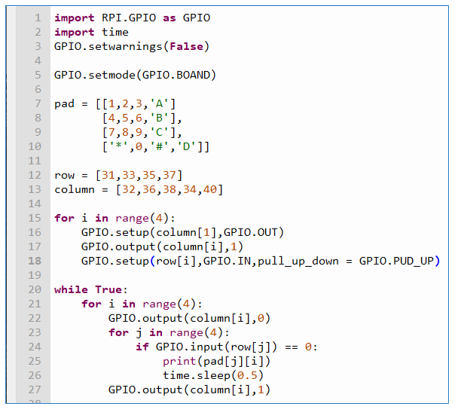The width and height of the screenshot is (457, 409).
Task: Click 'for i in range(4):' on line 15
Action: (115, 218)
